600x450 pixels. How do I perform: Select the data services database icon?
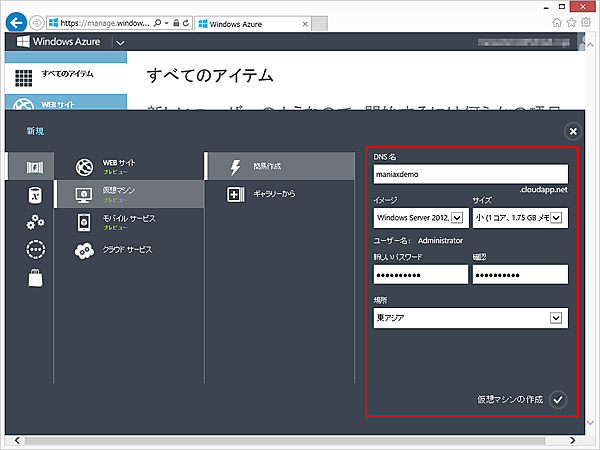click(35, 194)
